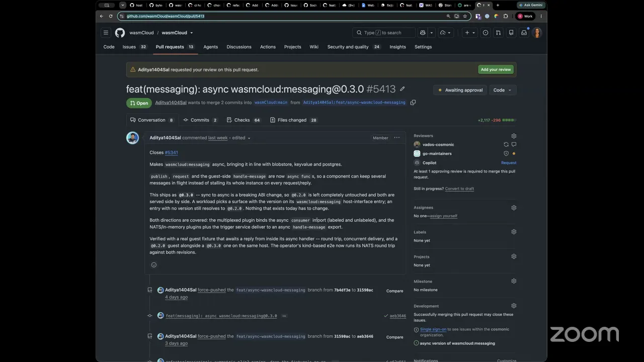The image size is (644, 362).
Task: Open the Code repository tab
Action: tap(109, 47)
